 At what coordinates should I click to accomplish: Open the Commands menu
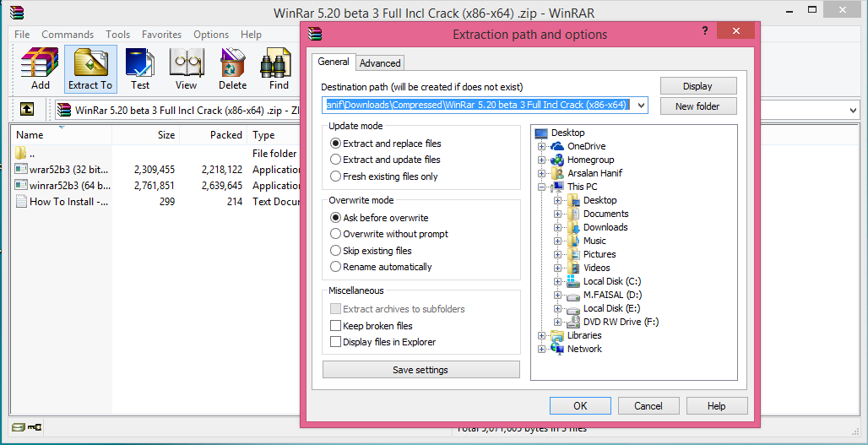point(68,35)
